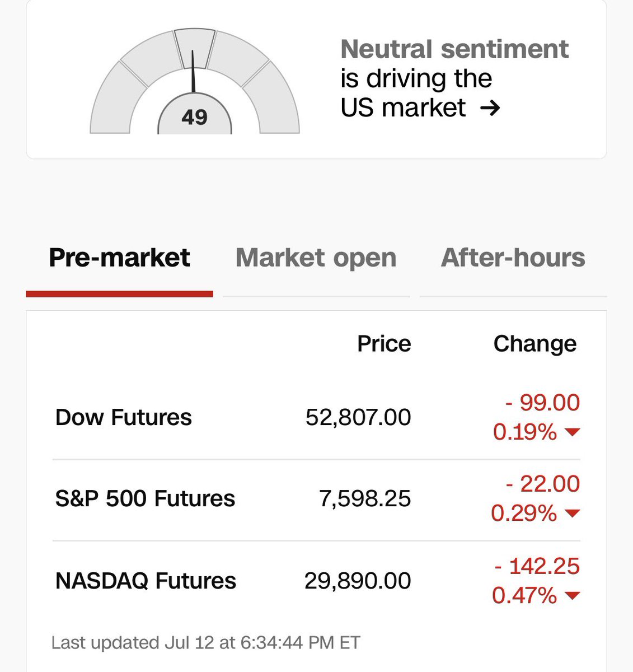Open the S&P 500 Futures row
Screen dimensions: 633x672
tap(317, 500)
